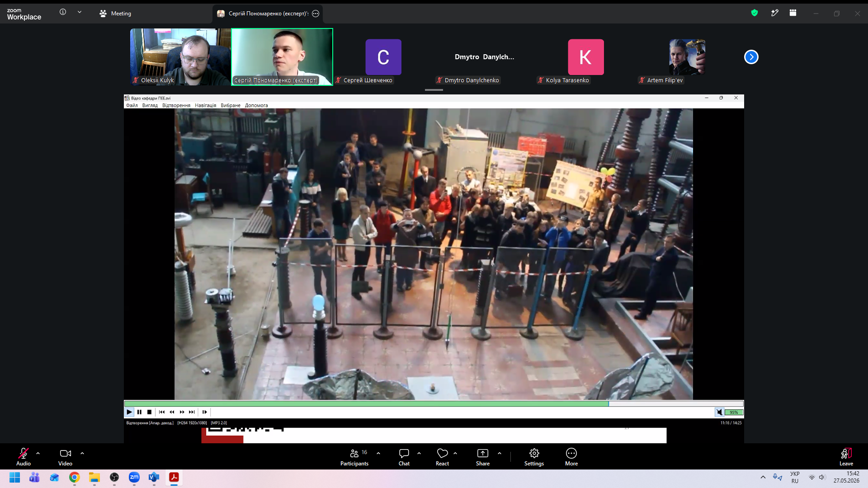Expand dropdown arrow next to info icon
The image size is (868, 488).
tap(80, 12)
